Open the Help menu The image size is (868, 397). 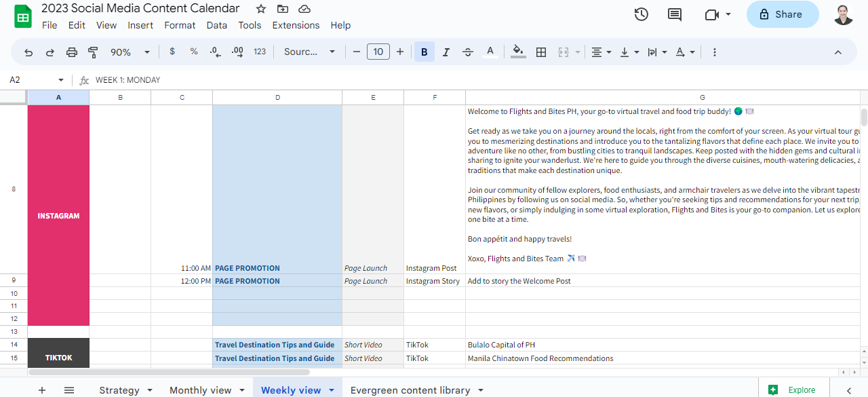[340, 25]
